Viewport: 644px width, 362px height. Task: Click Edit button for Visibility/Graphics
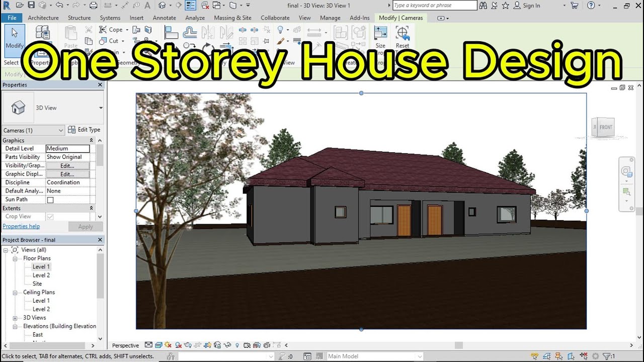[67, 165]
